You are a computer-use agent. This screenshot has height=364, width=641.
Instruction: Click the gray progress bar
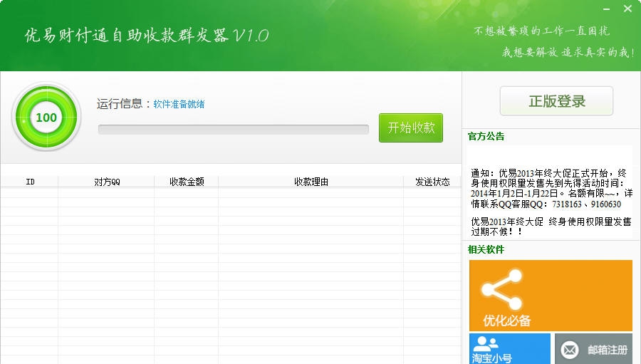[233, 130]
